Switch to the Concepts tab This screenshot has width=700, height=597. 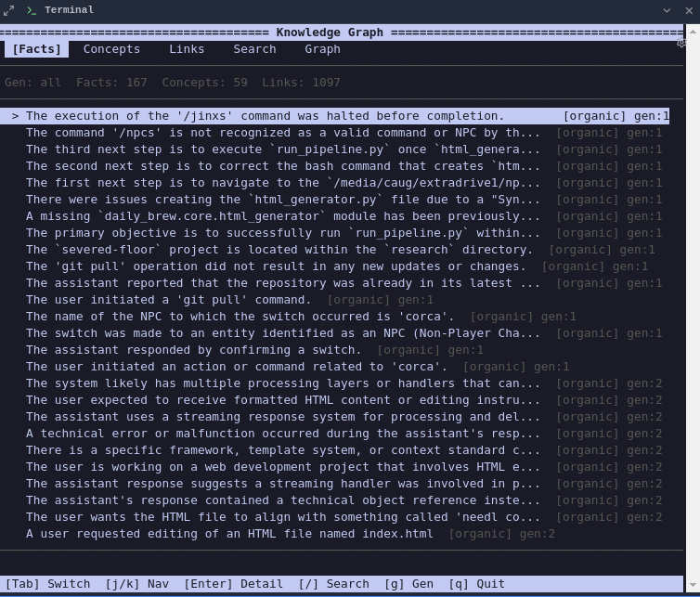coord(111,49)
